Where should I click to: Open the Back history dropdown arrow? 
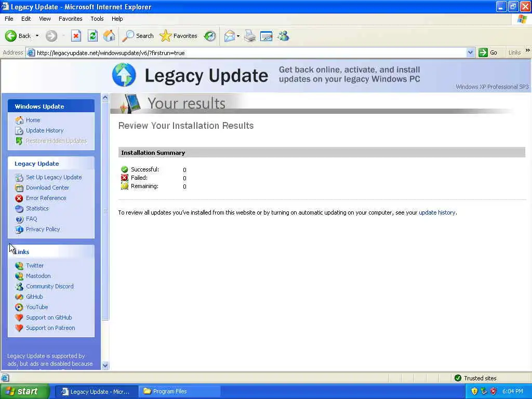pyautogui.click(x=37, y=36)
